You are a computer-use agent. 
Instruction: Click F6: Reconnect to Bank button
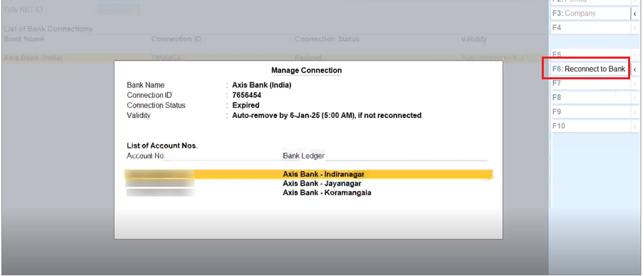(588, 69)
